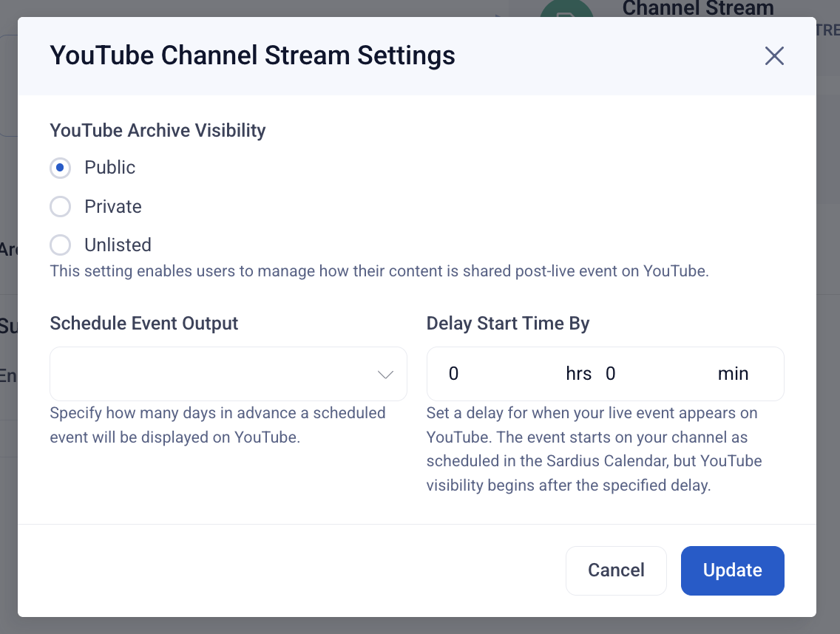
Task: Click the 'Set a delay for when' description
Action: point(594,449)
